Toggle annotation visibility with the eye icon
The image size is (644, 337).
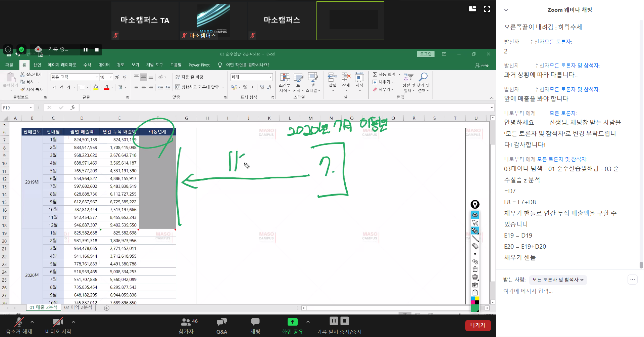click(x=475, y=215)
